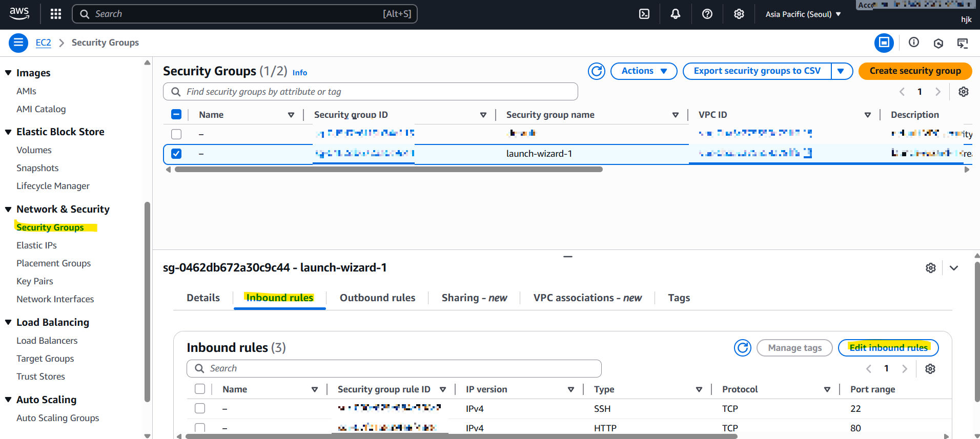Click the hexagon icon in breadcrumb bar

pyautogui.click(x=938, y=43)
